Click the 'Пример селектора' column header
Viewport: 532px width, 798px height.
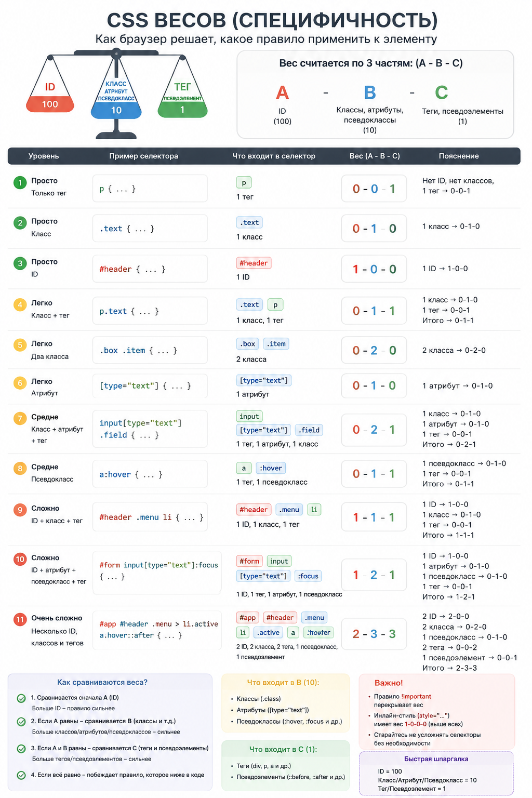[x=143, y=156]
